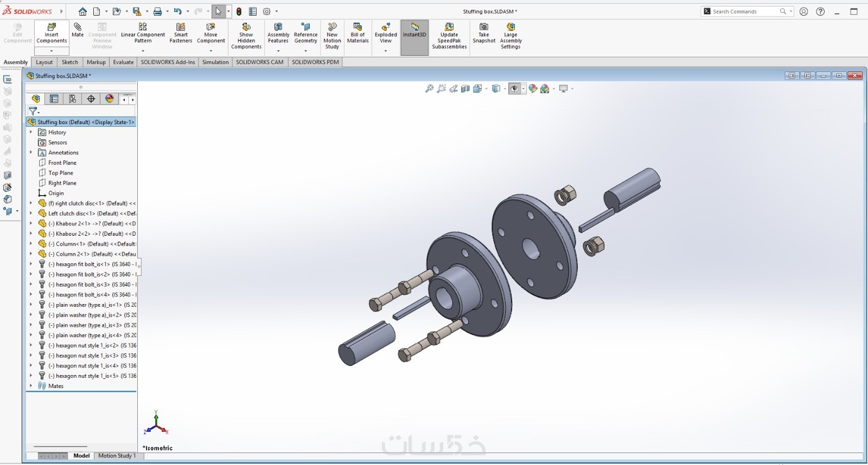
Task: Select Origin in feature tree
Action: click(56, 193)
